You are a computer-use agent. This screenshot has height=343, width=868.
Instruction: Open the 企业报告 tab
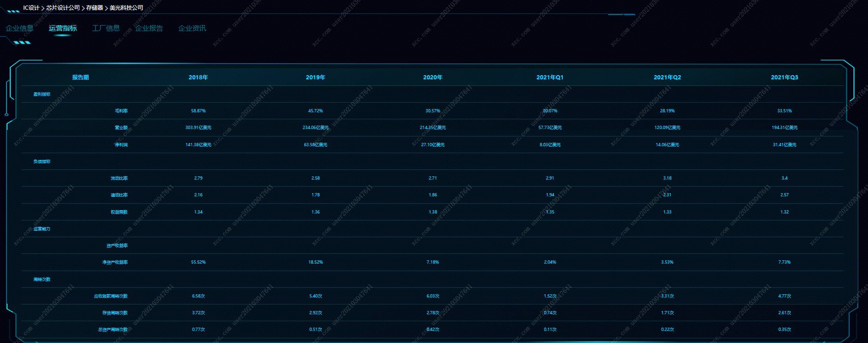pyautogui.click(x=149, y=28)
